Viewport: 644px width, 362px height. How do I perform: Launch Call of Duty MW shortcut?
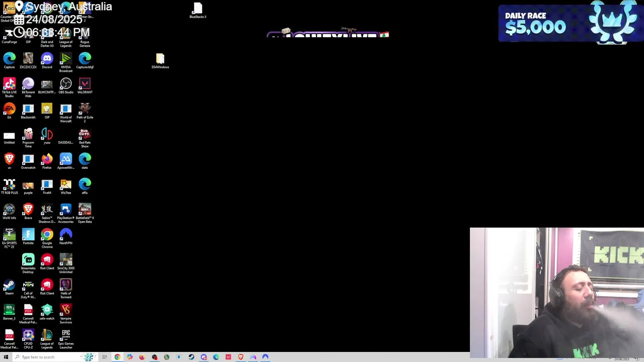click(x=28, y=288)
